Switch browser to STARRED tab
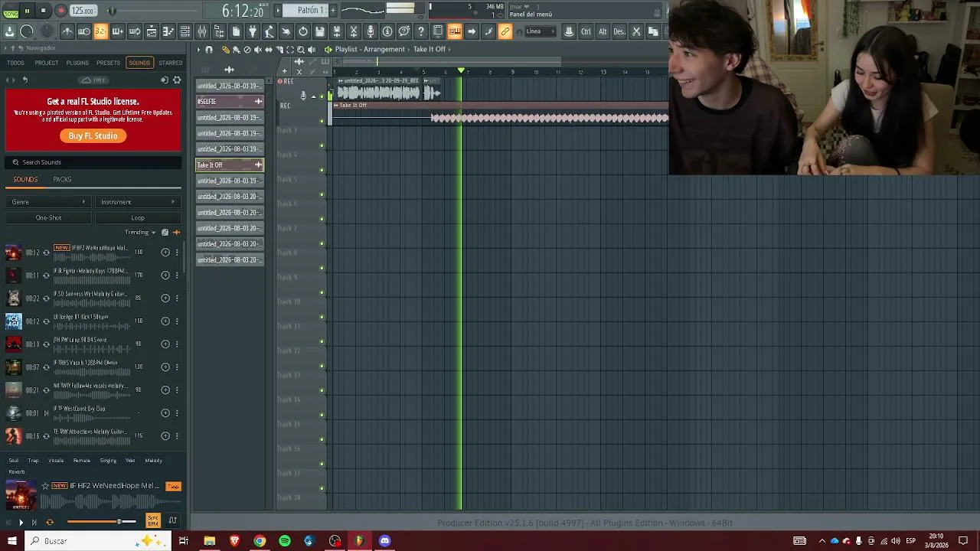This screenshot has width=980, height=551. tap(170, 63)
